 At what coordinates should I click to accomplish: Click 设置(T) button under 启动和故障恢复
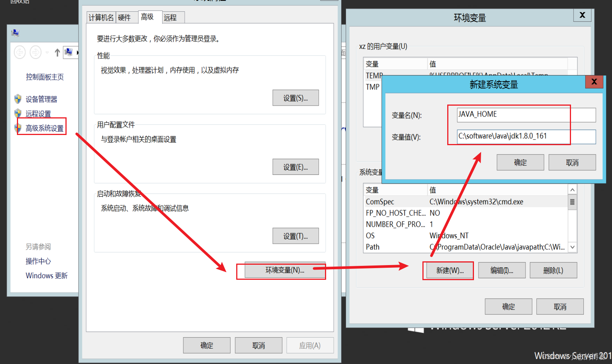point(296,236)
